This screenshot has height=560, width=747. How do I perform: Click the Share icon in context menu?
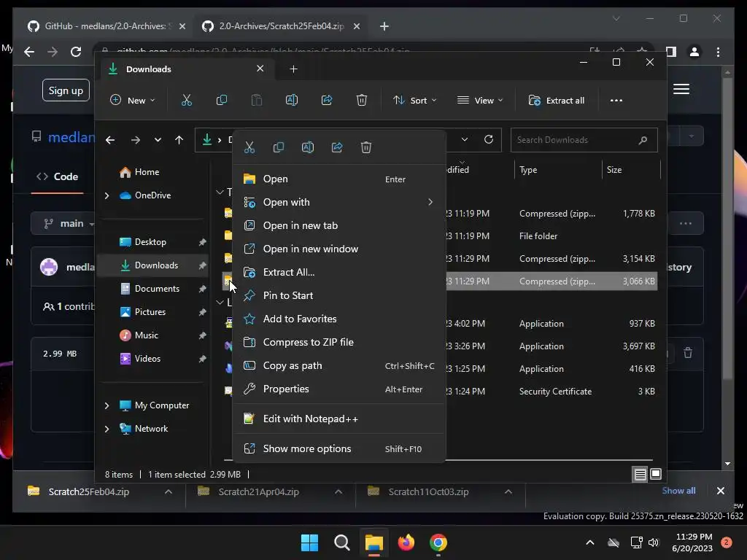pos(337,147)
